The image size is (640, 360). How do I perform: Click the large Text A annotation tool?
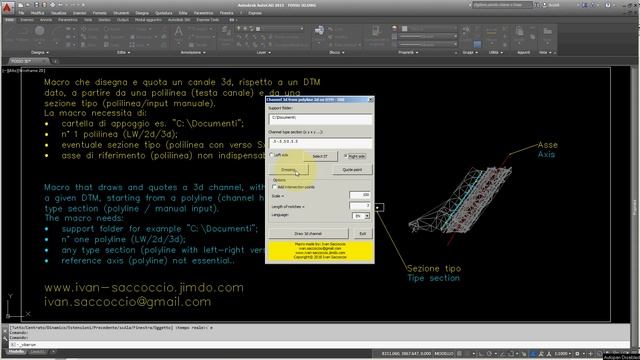(x=179, y=32)
